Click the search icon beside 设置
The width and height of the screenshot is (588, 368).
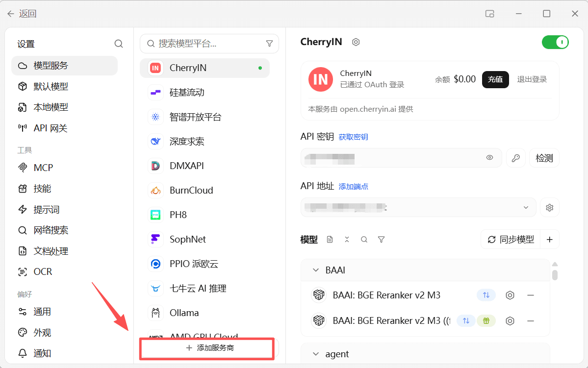point(119,44)
